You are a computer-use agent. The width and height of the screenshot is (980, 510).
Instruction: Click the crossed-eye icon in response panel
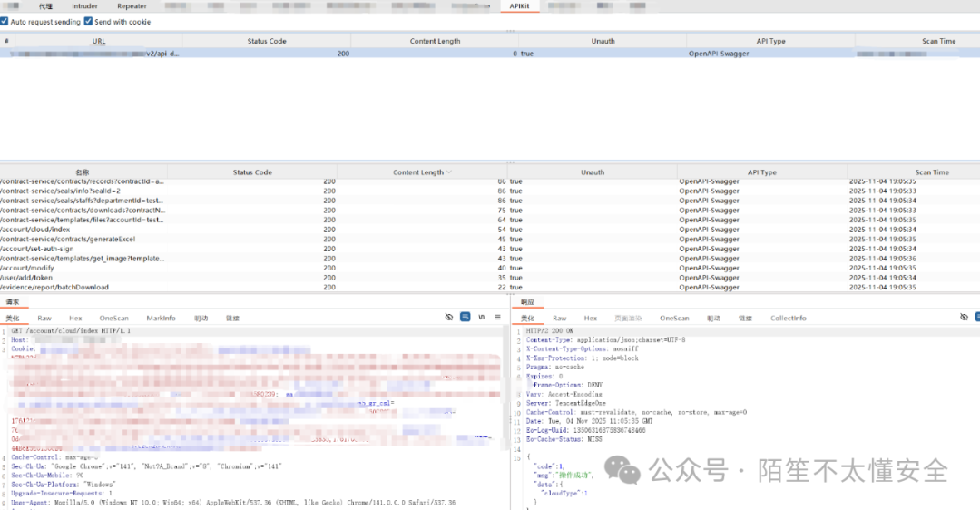(964, 317)
